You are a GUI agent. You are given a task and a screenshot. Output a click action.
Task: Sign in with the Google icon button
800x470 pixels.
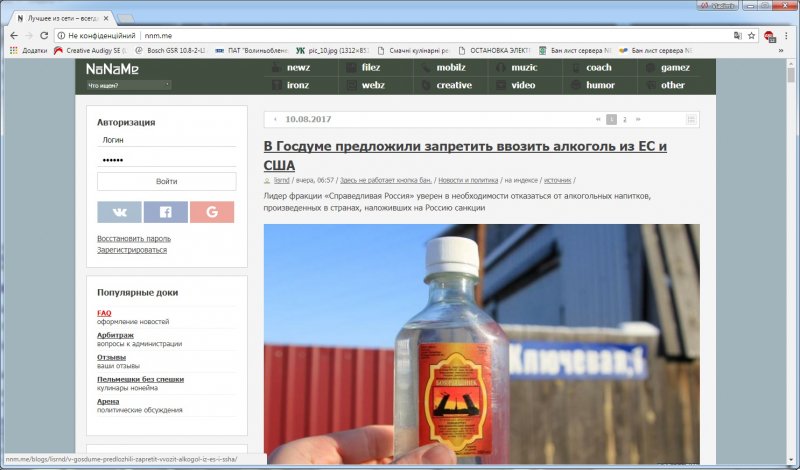coord(212,212)
